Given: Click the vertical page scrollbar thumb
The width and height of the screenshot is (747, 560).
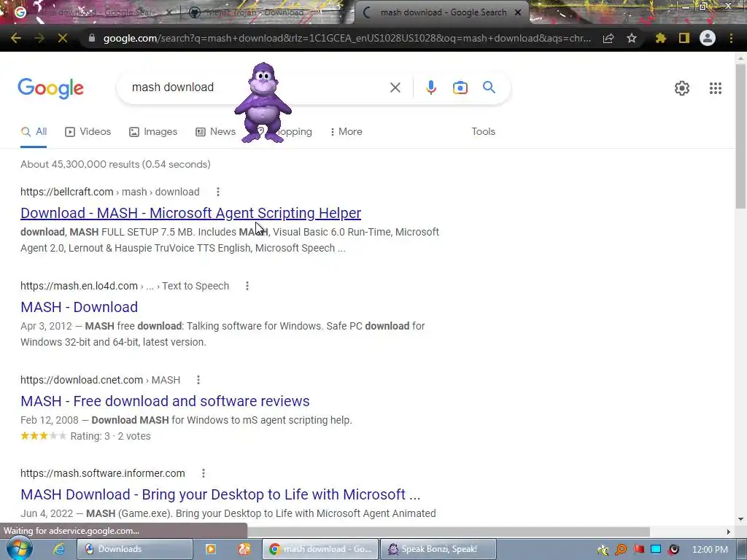Looking at the screenshot, I should click(740, 136).
